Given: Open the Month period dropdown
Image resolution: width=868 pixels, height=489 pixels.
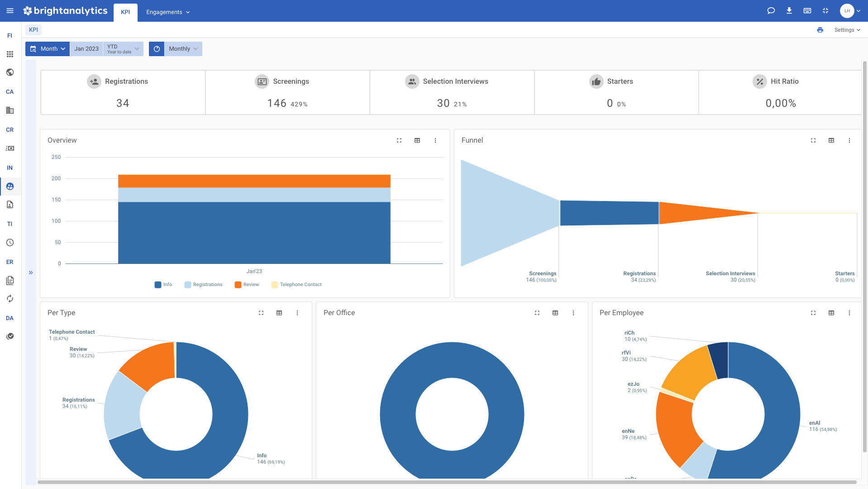Looking at the screenshot, I should point(48,49).
